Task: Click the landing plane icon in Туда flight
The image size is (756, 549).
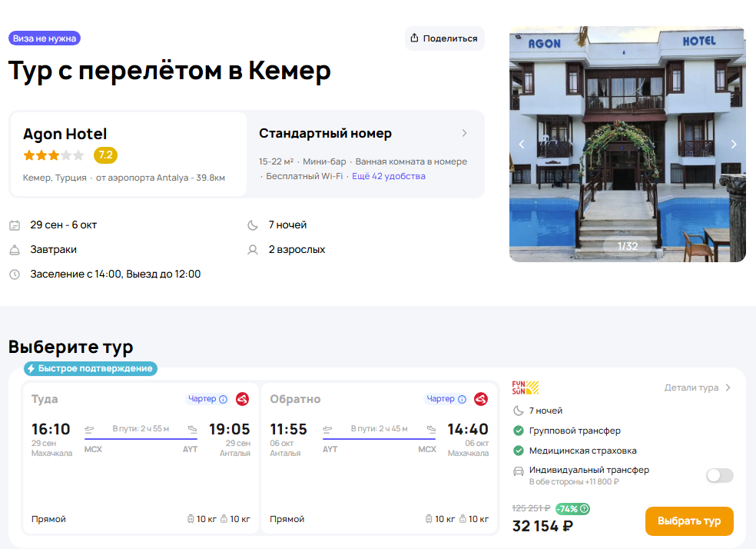Action: (192, 428)
